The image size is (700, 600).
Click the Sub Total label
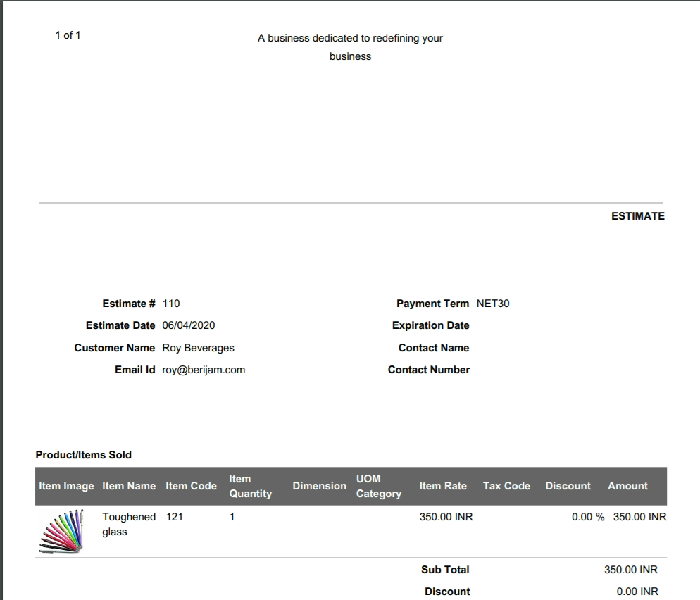tap(445, 570)
